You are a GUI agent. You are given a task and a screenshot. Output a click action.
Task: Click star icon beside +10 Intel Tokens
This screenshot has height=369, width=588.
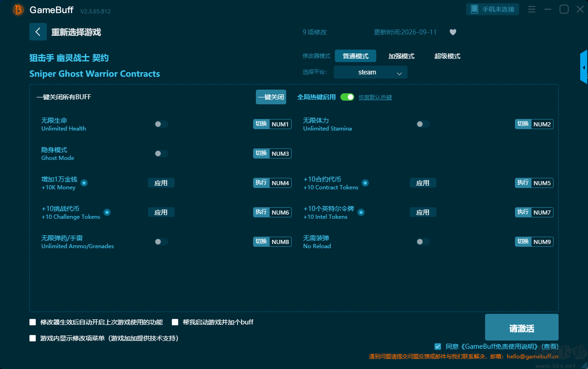pyautogui.click(x=361, y=212)
